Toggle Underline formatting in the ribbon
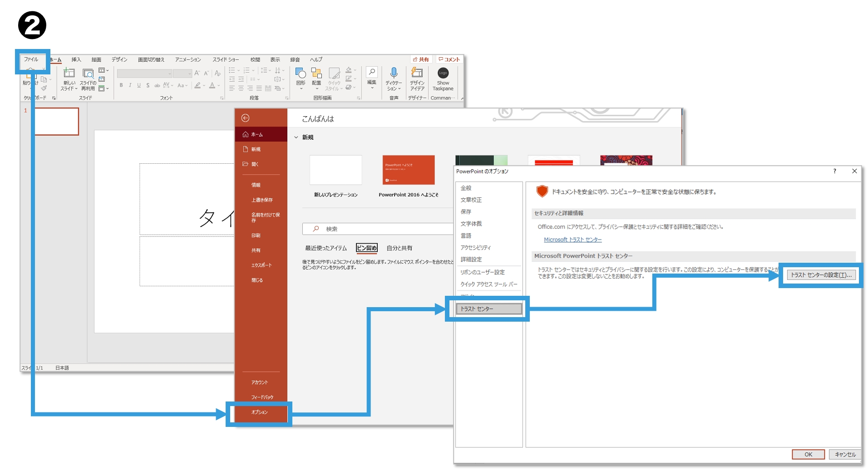This screenshot has width=868, height=470. pos(139,85)
